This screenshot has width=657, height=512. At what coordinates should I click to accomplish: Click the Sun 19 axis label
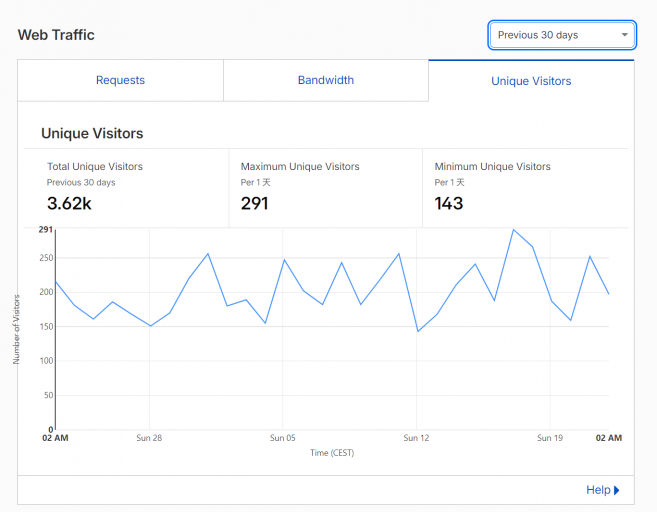pyautogui.click(x=550, y=438)
